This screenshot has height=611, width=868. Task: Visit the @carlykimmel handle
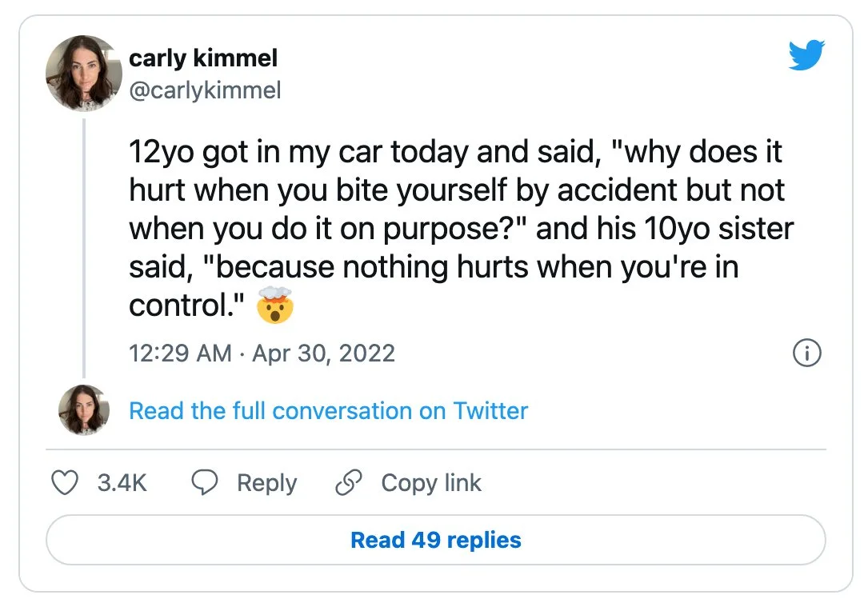coord(205,90)
